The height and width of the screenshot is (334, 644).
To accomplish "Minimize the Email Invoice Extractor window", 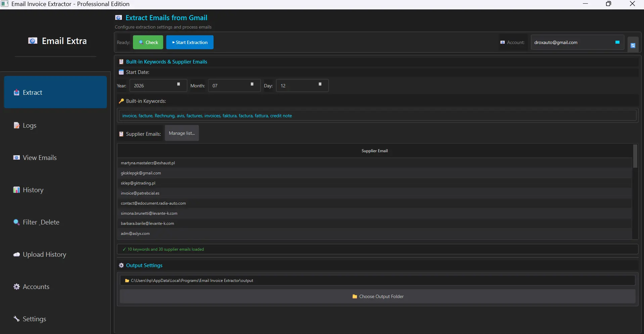I will (x=586, y=4).
